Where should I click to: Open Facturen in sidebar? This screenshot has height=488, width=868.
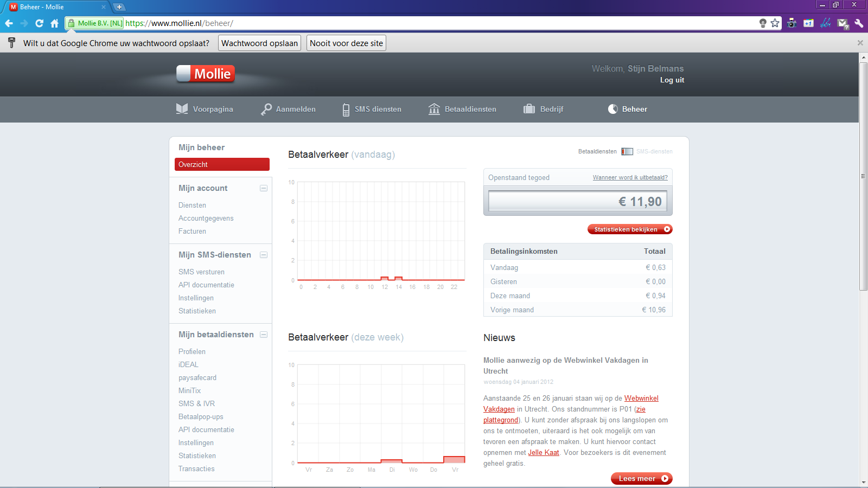point(192,232)
